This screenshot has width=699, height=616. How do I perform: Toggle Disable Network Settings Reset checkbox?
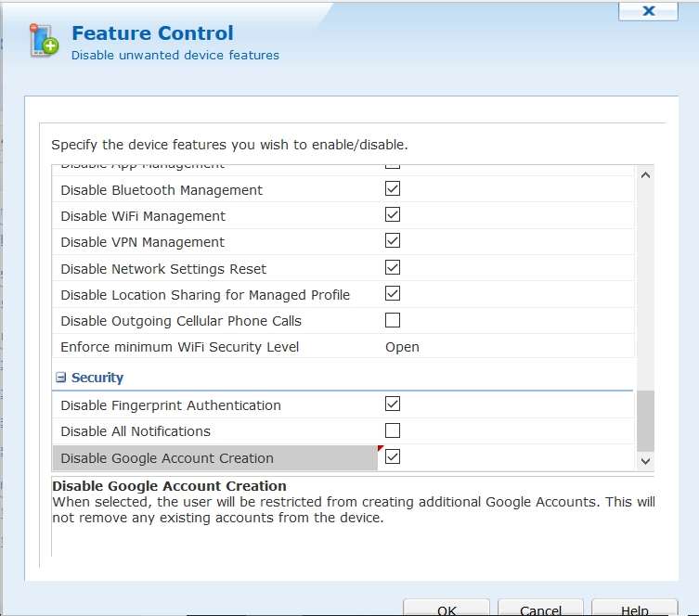click(393, 267)
